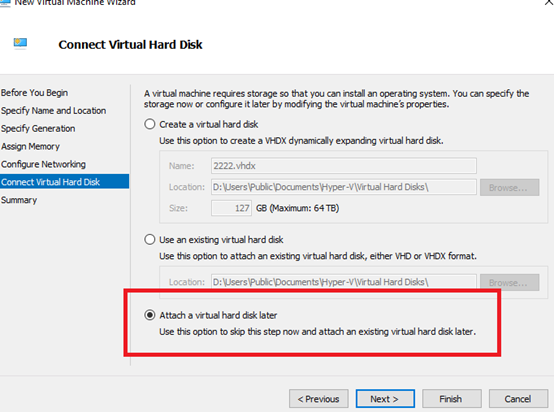The height and width of the screenshot is (412, 554).
Task: Click the wizard header monitor icon
Action: coord(20,43)
